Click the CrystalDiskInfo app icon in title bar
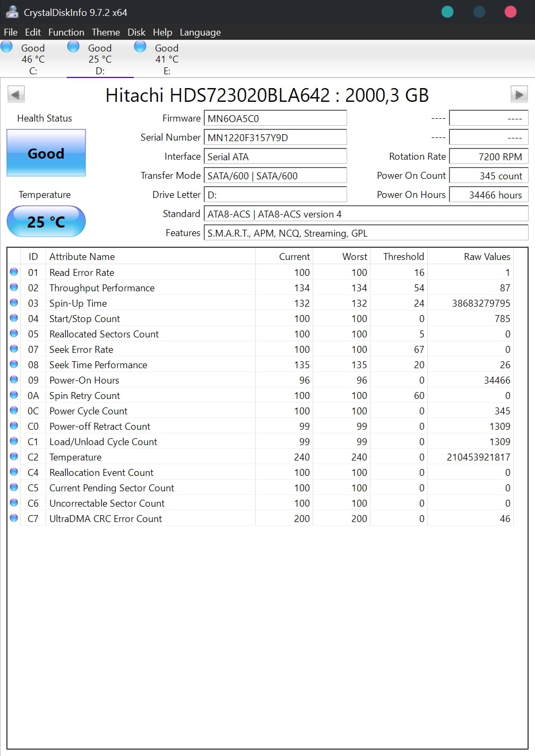 (12, 12)
